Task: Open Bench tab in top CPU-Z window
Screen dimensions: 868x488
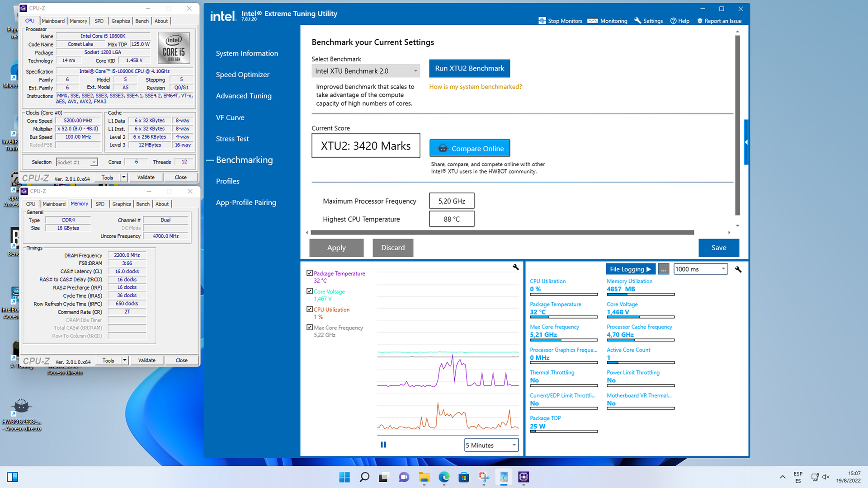Action: coord(142,21)
